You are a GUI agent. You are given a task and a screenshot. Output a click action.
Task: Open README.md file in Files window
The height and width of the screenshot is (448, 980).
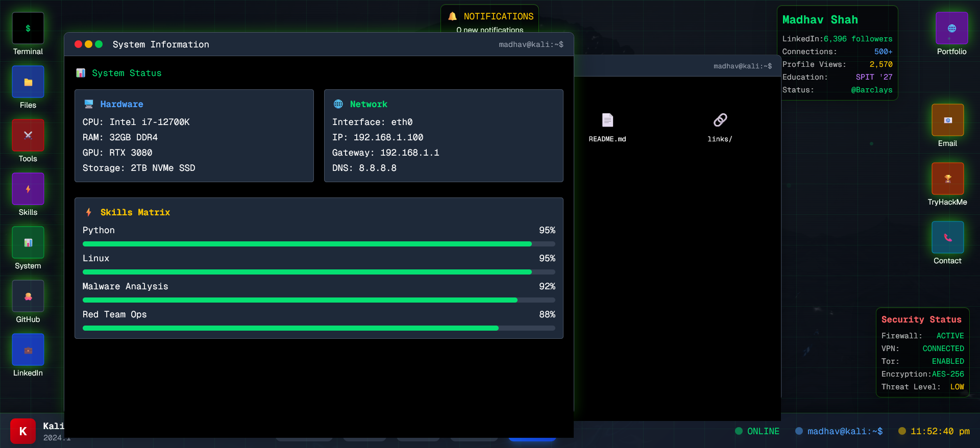coord(607,128)
